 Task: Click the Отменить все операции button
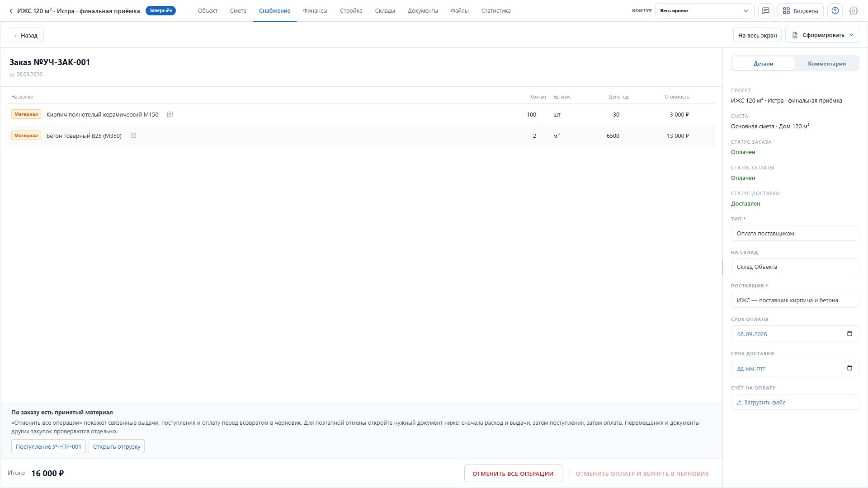pos(513,474)
